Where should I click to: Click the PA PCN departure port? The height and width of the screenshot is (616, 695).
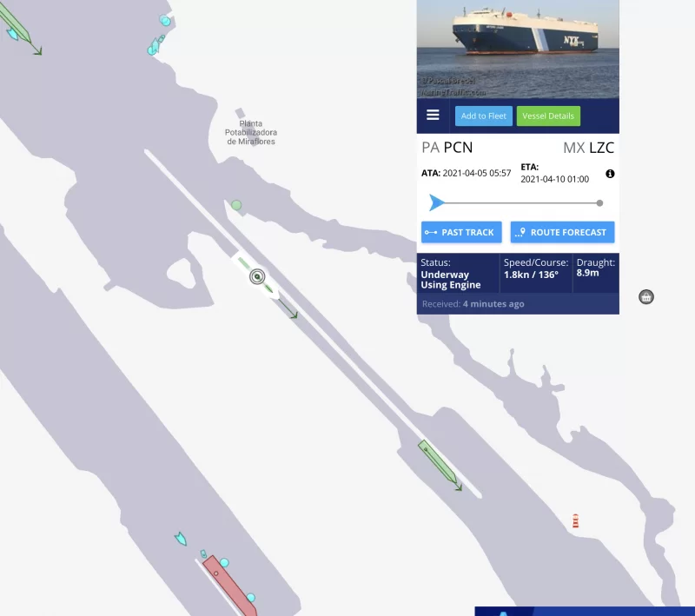coord(447,148)
